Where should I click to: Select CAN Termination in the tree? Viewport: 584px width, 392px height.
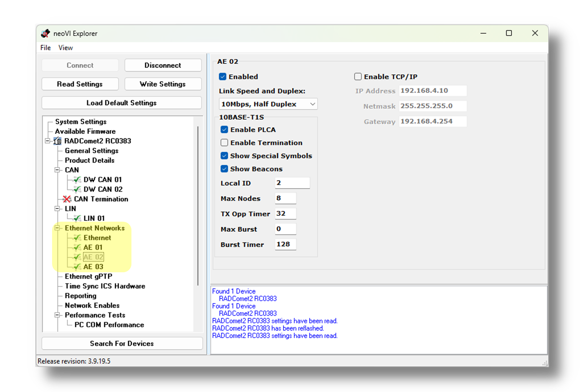tap(101, 199)
